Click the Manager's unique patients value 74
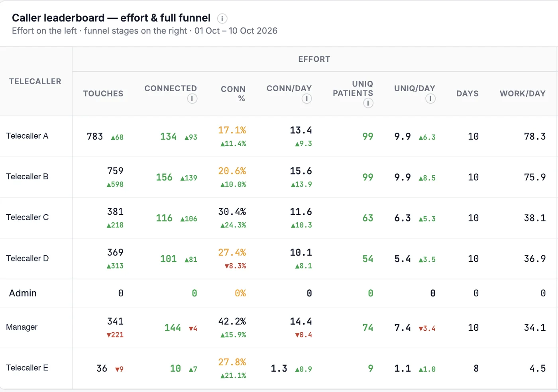This screenshot has width=558, height=392. pos(368,328)
